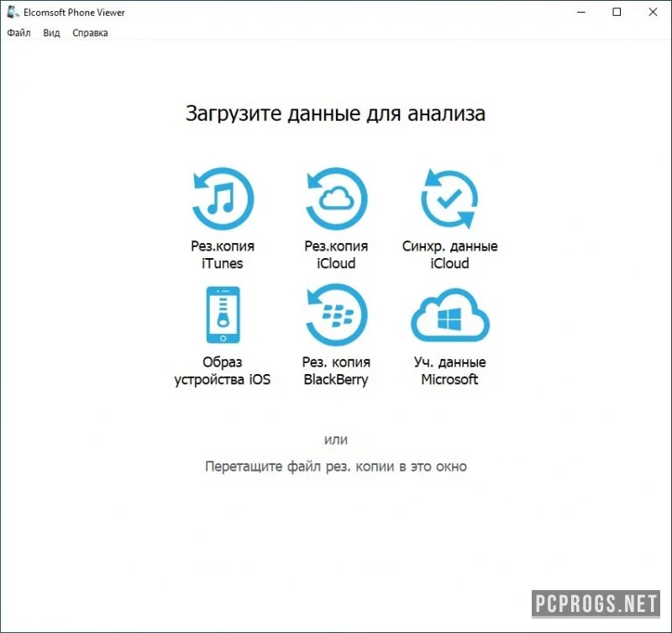Open the Справка menu
Screen dimensions: 672x633
[90, 33]
